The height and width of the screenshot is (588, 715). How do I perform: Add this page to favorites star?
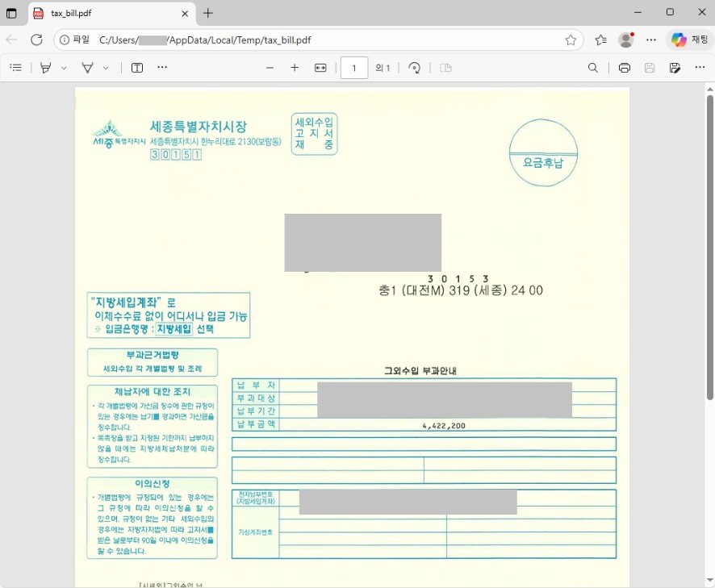[571, 40]
